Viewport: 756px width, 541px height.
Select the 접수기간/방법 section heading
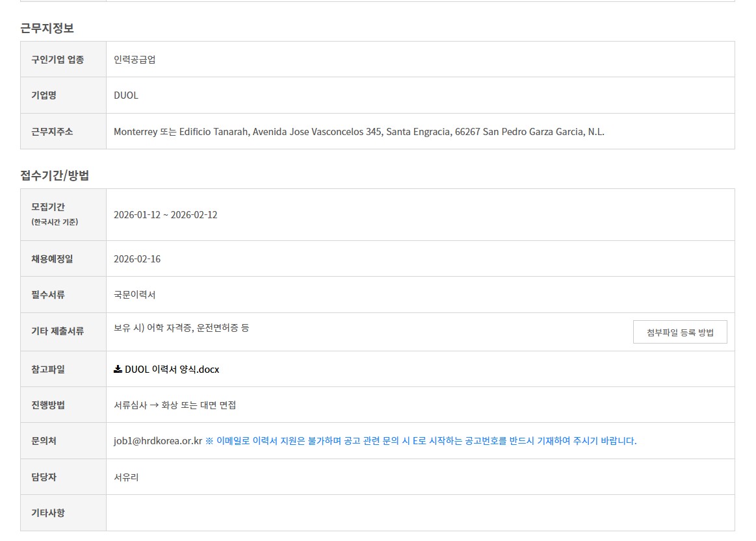[x=55, y=175]
